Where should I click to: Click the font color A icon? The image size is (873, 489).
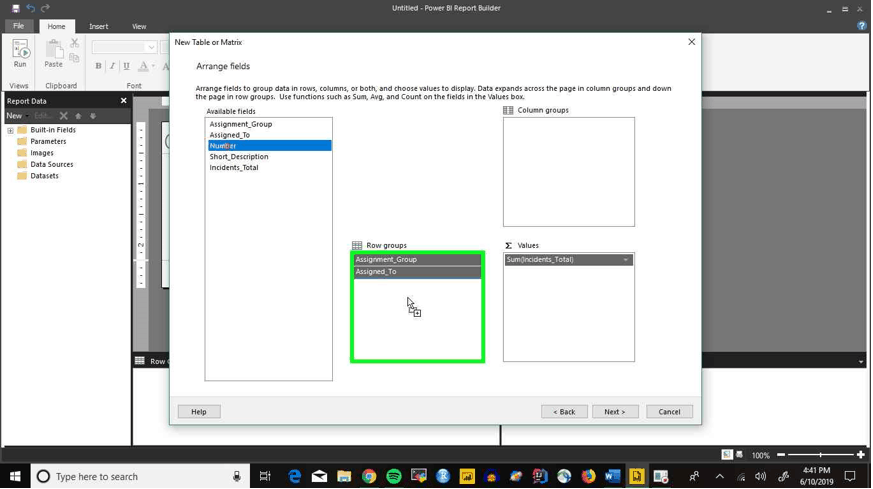click(143, 66)
